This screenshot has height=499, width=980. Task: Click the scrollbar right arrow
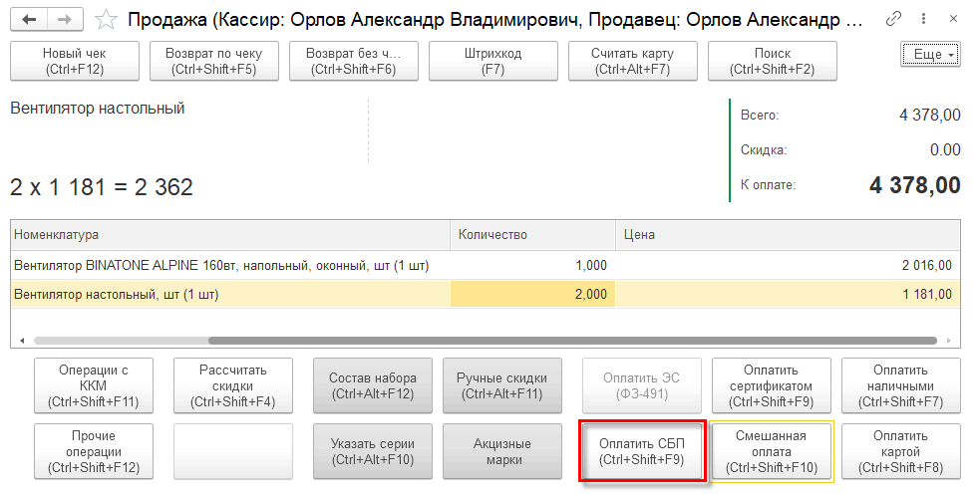(x=949, y=341)
